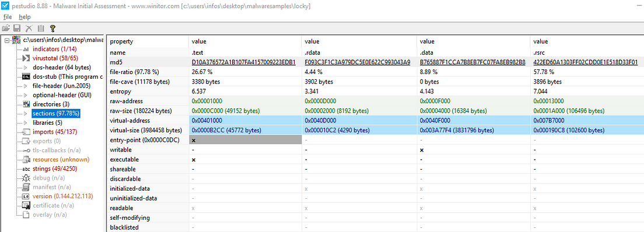Image resolution: width=644 pixels, height=232 pixels.
Task: Click the executable x mark under .text
Action: (x=194, y=159)
